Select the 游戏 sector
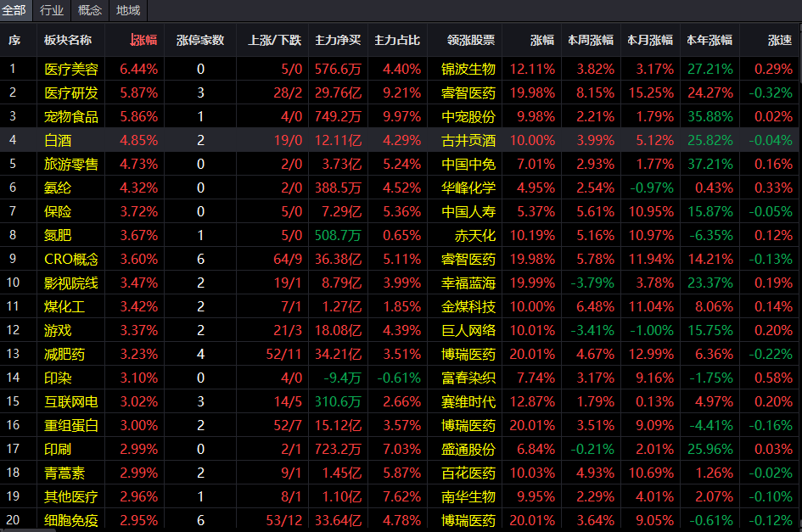 tap(58, 330)
